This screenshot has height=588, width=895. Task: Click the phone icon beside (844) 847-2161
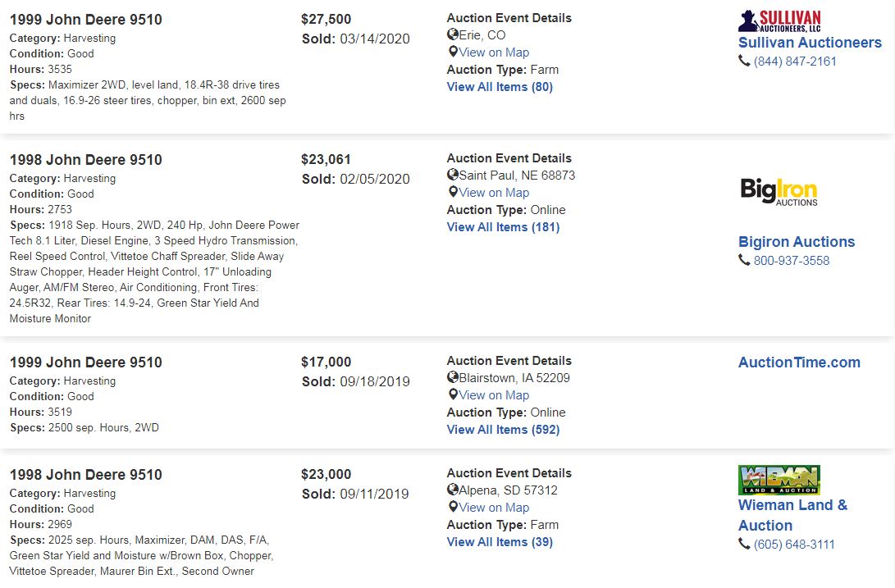(744, 61)
